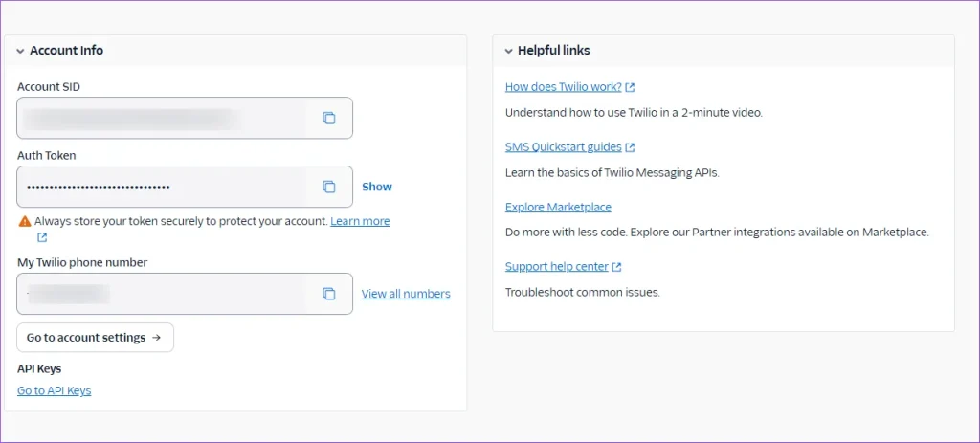Open Learn more about token security
The image size is (980, 443).
tap(360, 221)
